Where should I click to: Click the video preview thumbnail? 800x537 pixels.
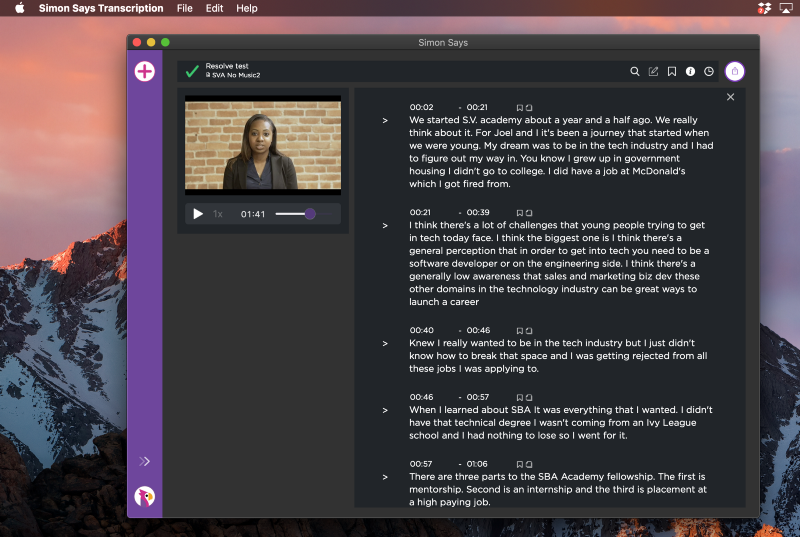click(263, 145)
